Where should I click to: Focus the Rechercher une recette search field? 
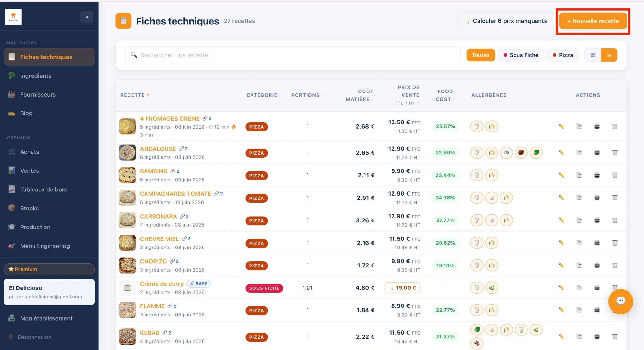293,55
